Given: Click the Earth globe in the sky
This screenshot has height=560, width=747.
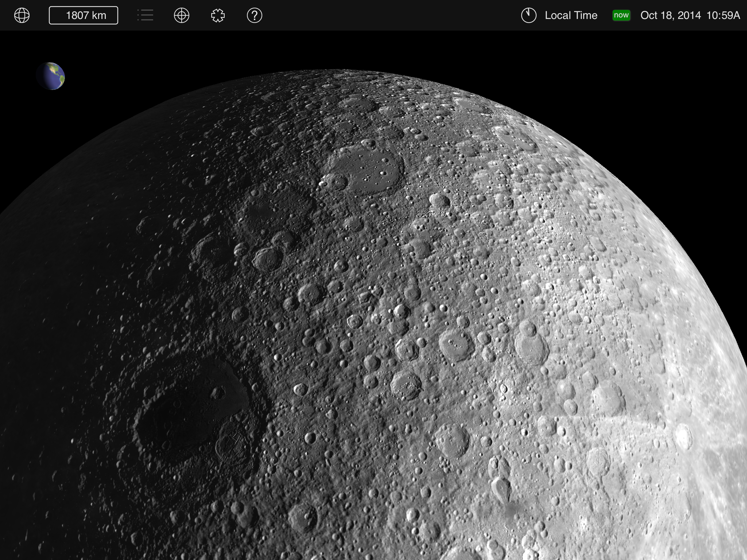Looking at the screenshot, I should 51,76.
